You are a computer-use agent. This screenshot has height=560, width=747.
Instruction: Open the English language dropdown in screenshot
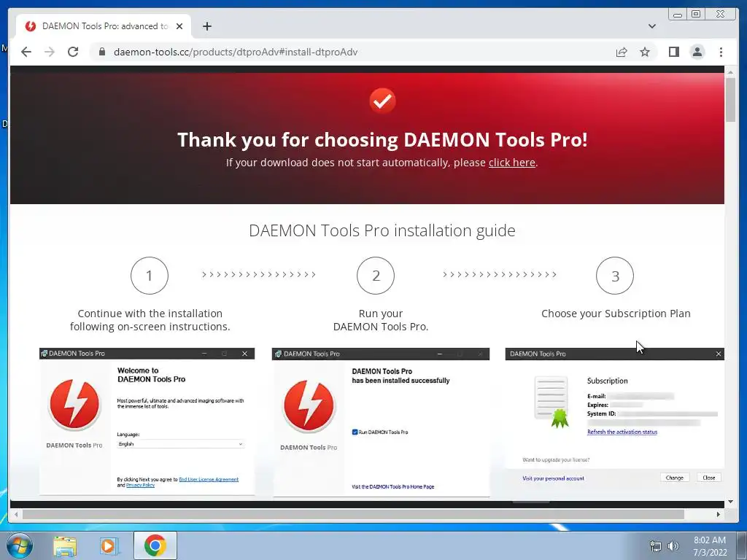pos(181,444)
